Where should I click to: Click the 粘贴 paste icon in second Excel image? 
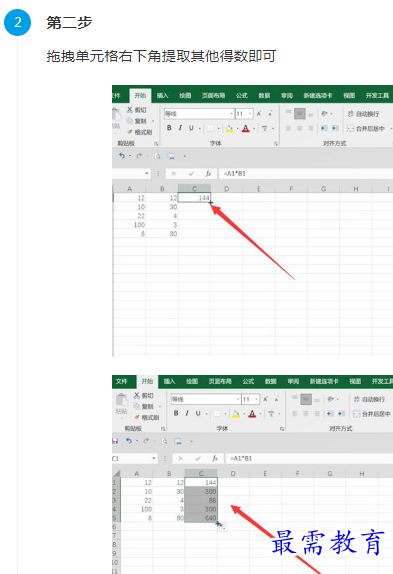pos(121,400)
